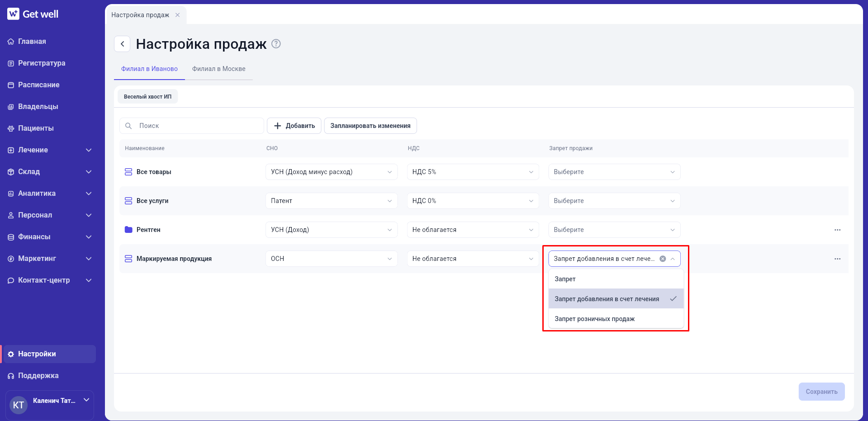Expand the Персонал menu chevron
The height and width of the screenshot is (421, 868).
[x=89, y=215]
